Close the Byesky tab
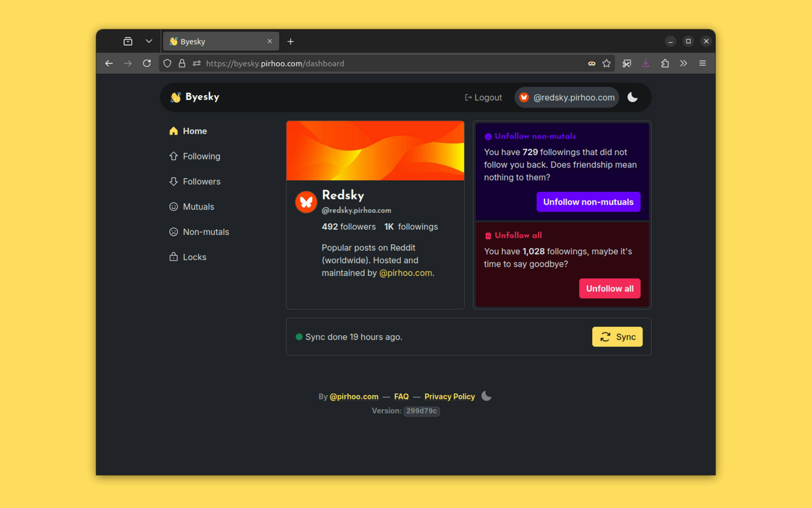 click(x=270, y=41)
